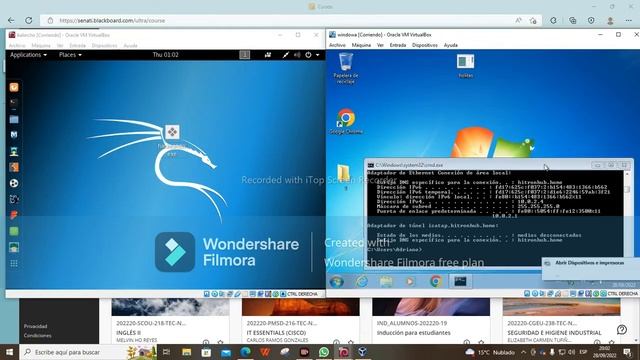The height and width of the screenshot is (360, 640).
Task: Launch Internet Explorer from Windows 7 taskbar
Action: coord(362,282)
